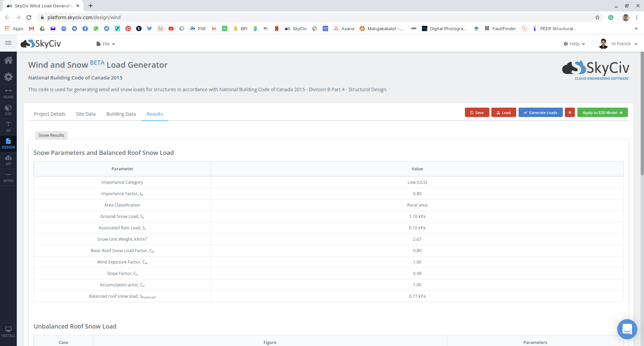
Task: Open Facebook bookmark
Action: coord(85,28)
